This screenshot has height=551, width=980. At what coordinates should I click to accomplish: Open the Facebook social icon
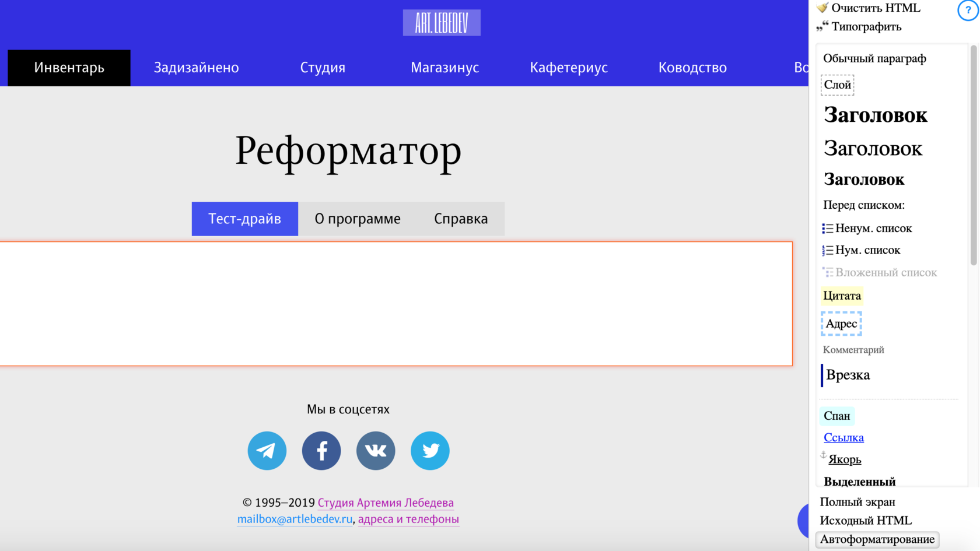pos(321,451)
